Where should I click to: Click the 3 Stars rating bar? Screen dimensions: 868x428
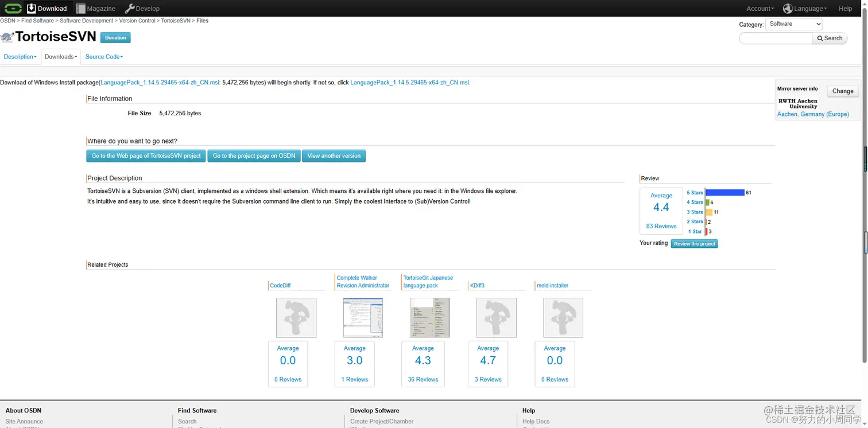pyautogui.click(x=709, y=212)
